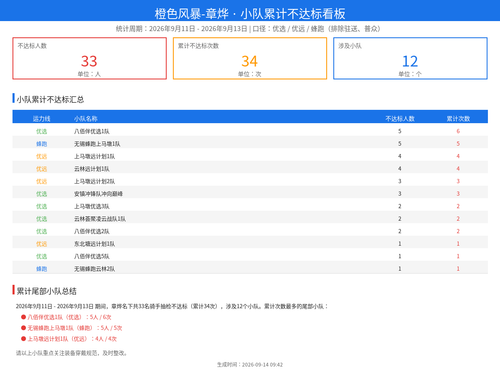This screenshot has height=378, width=500.
Task: Select the 上马墩优选3队 row name
Action: 92,206
